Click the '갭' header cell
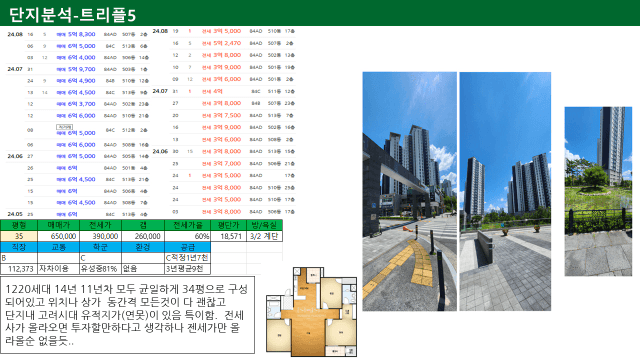This screenshot has width=640, height=360. 143,225
